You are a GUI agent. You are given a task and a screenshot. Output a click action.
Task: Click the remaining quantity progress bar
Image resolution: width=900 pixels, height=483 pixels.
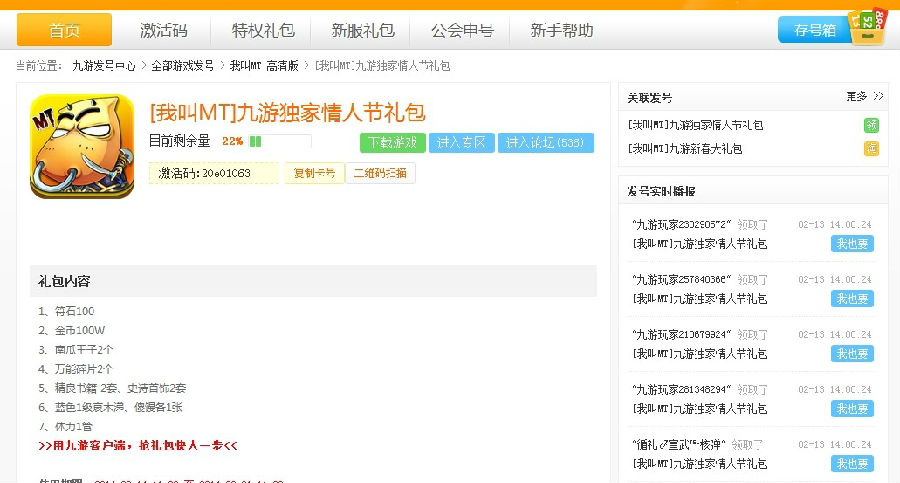click(280, 142)
